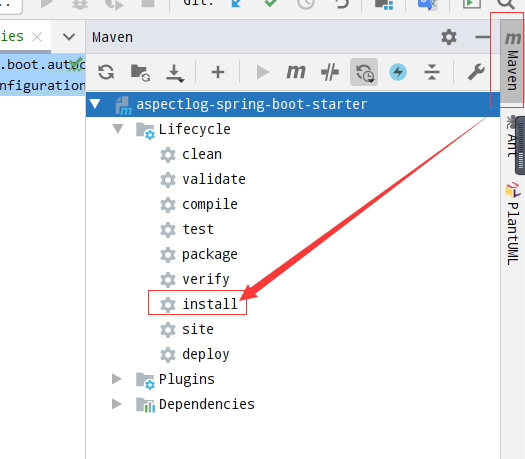Open Maven panel gear options
525x459 pixels.
[x=449, y=37]
